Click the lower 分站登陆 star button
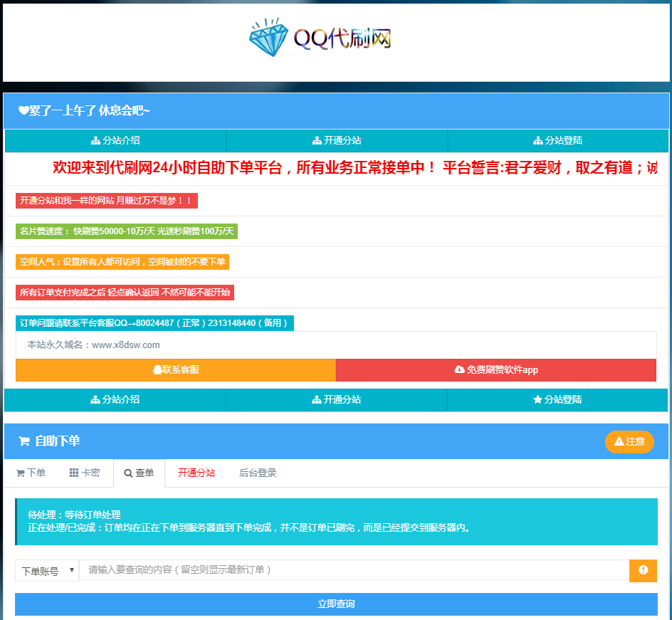The image size is (672, 620). coord(557,399)
